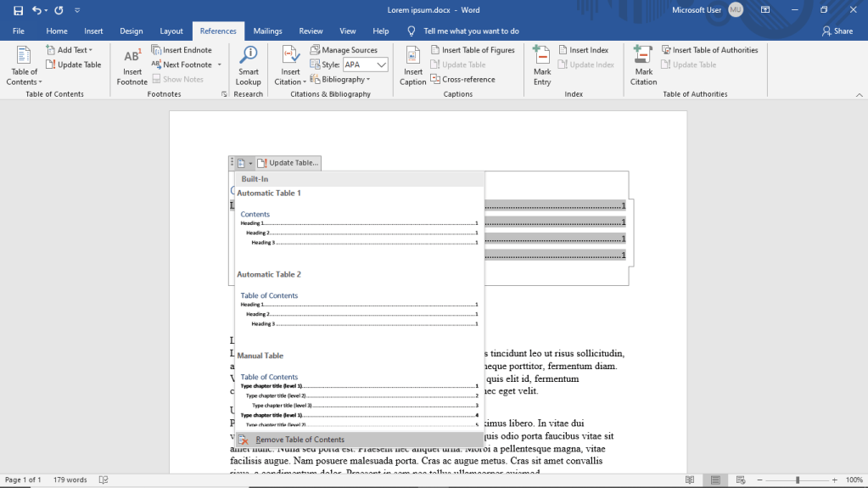
Task: Switch to the Insert tab
Action: tap(93, 31)
